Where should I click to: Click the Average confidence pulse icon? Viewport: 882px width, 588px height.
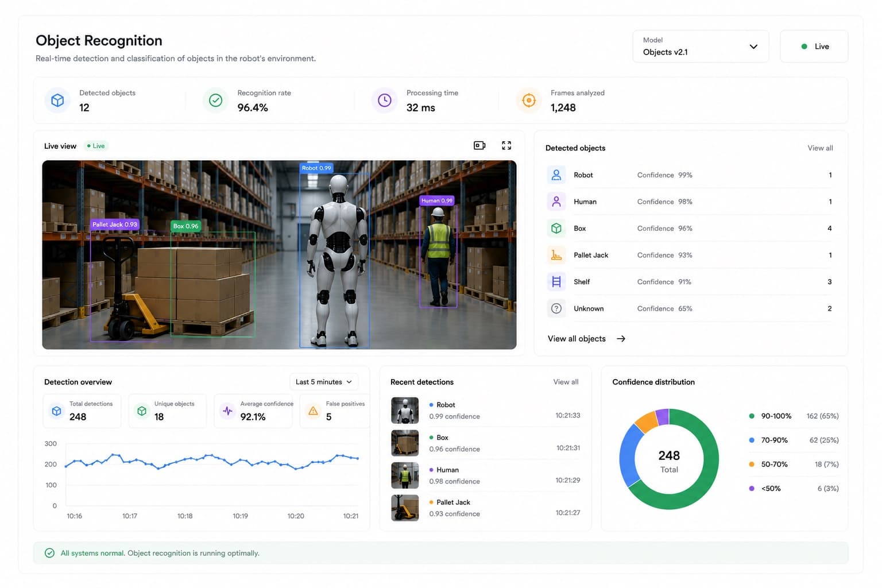227,411
